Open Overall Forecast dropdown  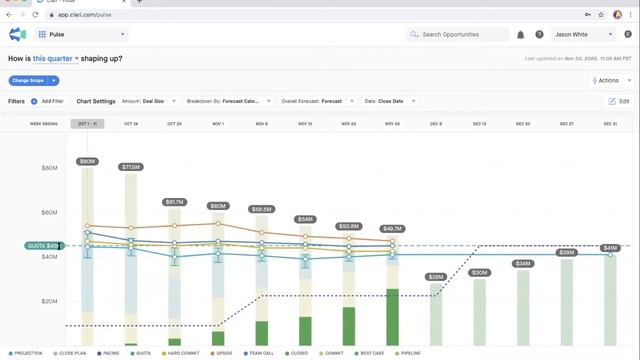(318, 101)
